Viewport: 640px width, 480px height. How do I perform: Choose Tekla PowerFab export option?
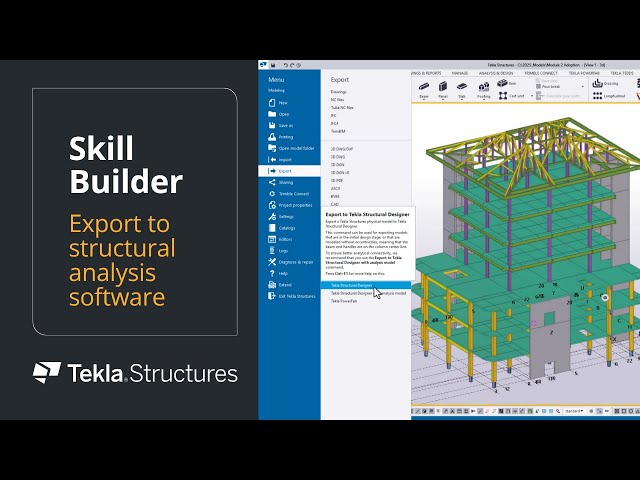[344, 301]
